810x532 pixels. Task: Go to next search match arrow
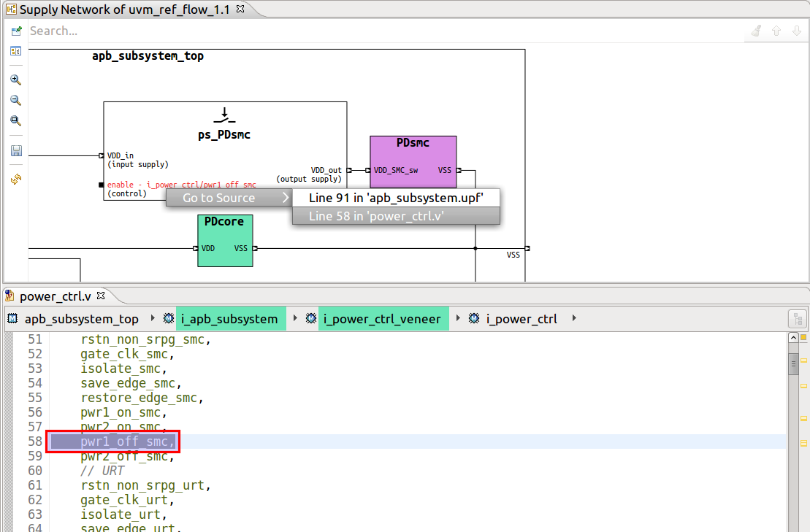point(797,31)
